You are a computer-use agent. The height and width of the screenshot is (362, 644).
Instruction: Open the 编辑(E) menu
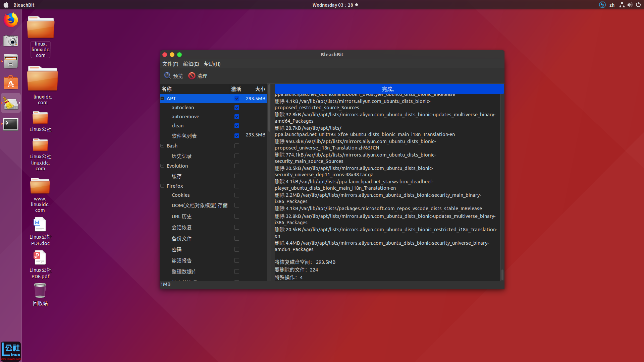(x=191, y=64)
